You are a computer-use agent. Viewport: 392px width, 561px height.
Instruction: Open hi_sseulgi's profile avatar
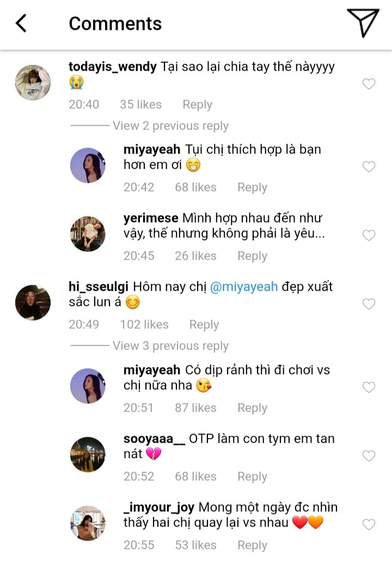33,302
